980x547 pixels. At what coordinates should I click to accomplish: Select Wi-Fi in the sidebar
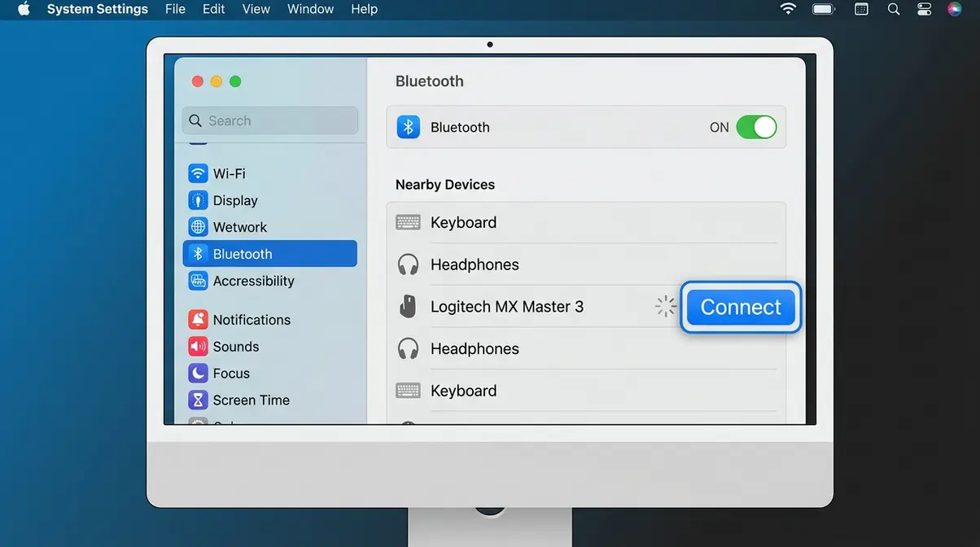tap(270, 173)
